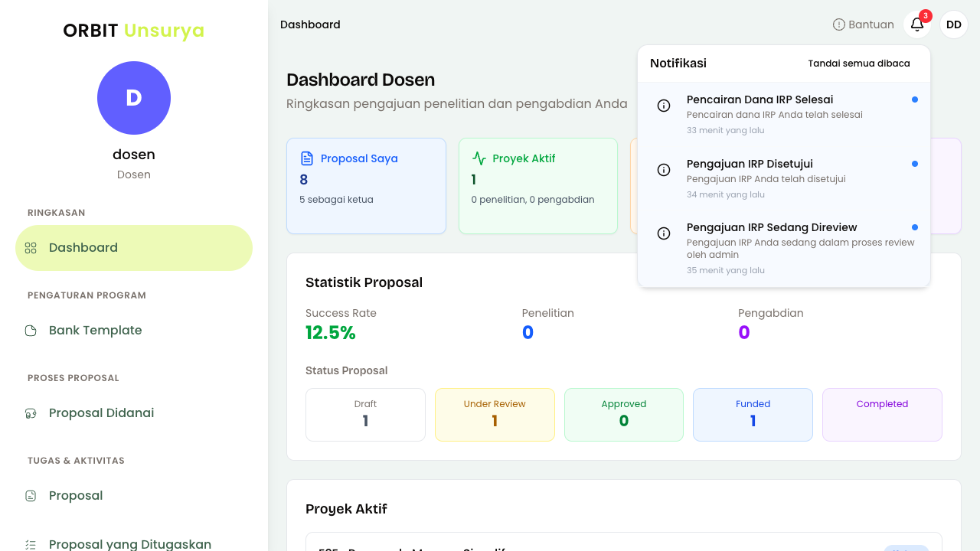Open the Pencairan Dana IRP Selesai notification
The width and height of the screenshot is (980, 551).
(784, 114)
